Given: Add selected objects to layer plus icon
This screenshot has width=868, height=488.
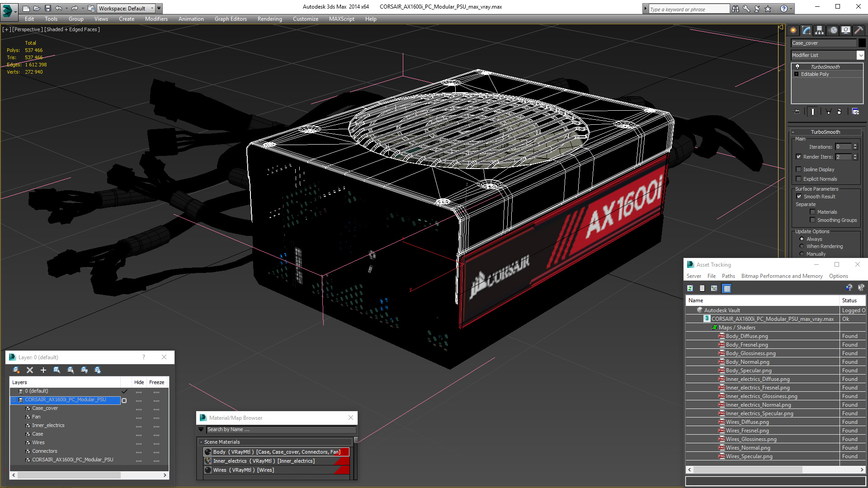Looking at the screenshot, I should click(x=43, y=370).
